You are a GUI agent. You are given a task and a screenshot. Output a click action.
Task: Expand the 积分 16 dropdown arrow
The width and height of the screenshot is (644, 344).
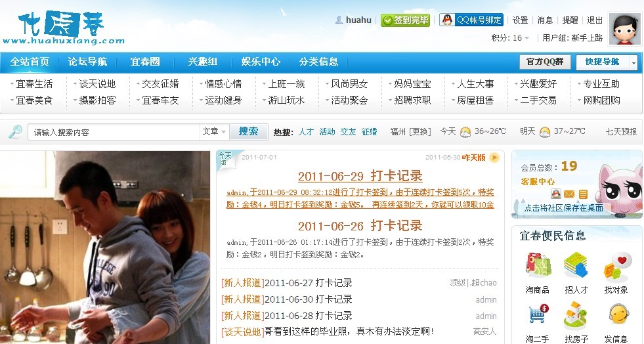[x=527, y=38]
